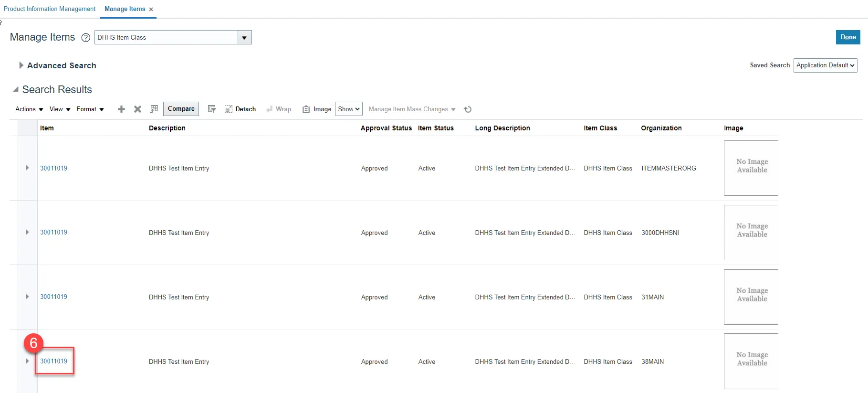Expand the Advanced Search section

tap(21, 65)
